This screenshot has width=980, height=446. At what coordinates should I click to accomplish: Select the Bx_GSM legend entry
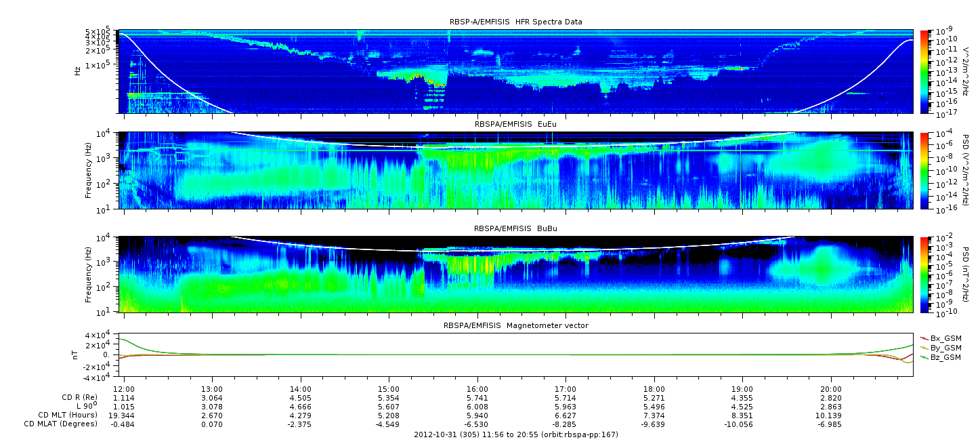pos(945,338)
